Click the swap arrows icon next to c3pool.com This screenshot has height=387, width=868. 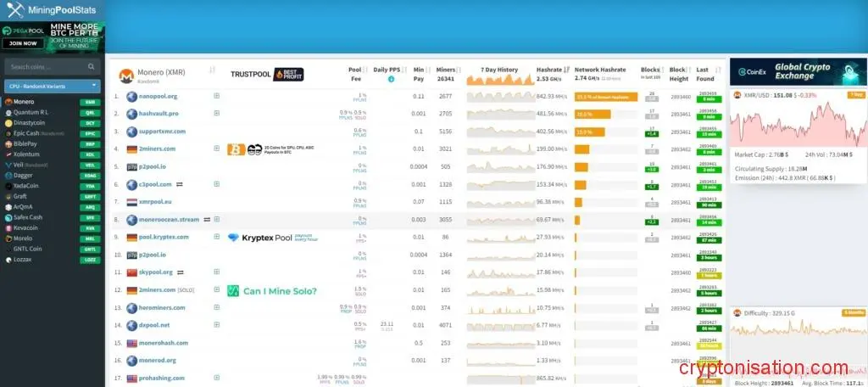coord(180,185)
